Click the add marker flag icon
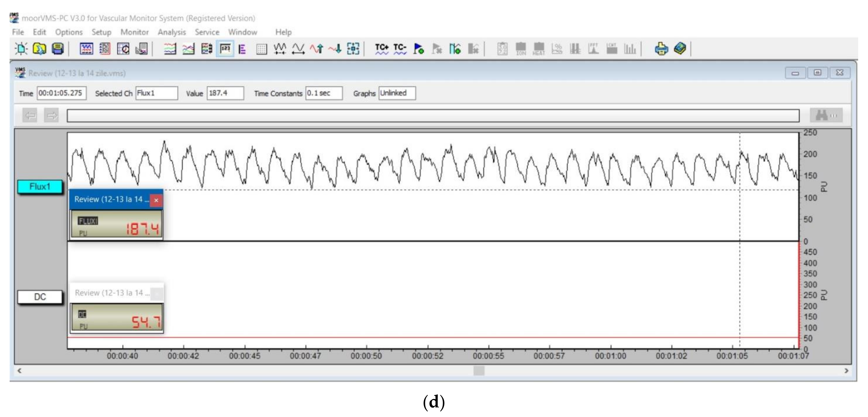This screenshot has height=417, width=868. (x=418, y=49)
